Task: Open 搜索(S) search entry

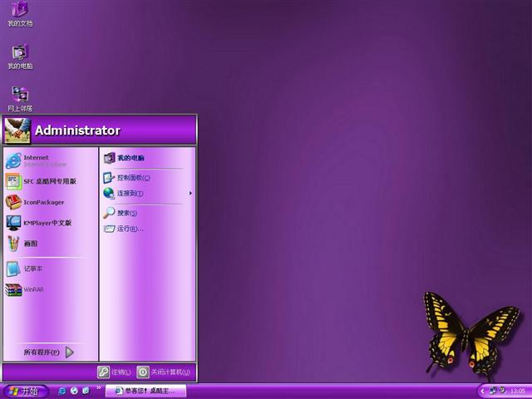Action: pyautogui.click(x=147, y=213)
